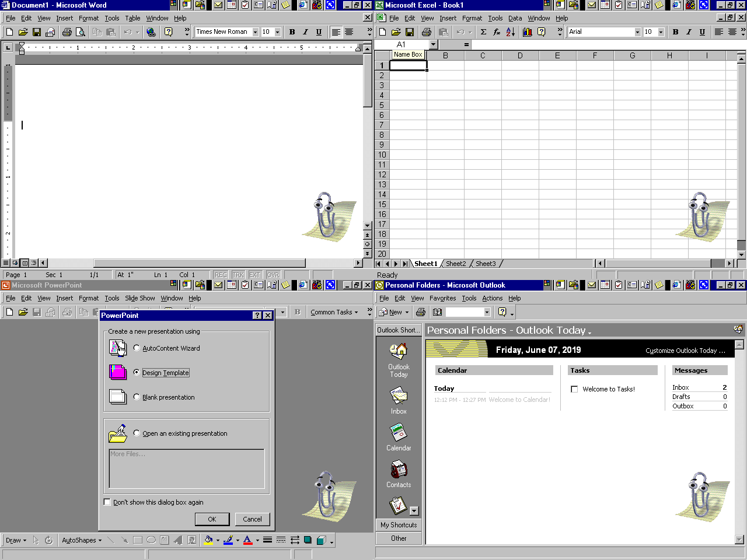Click the Excel formula bar input
The image size is (747, 560).
(608, 44)
